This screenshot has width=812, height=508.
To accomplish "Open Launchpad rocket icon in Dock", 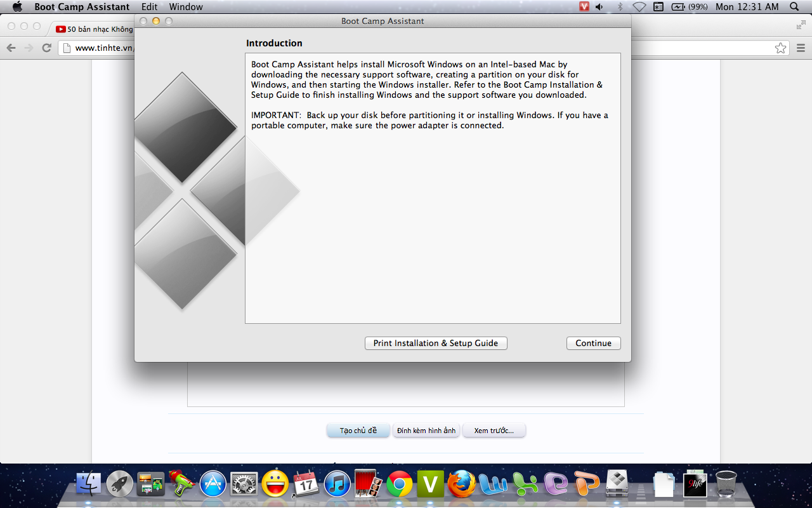I will point(120,485).
